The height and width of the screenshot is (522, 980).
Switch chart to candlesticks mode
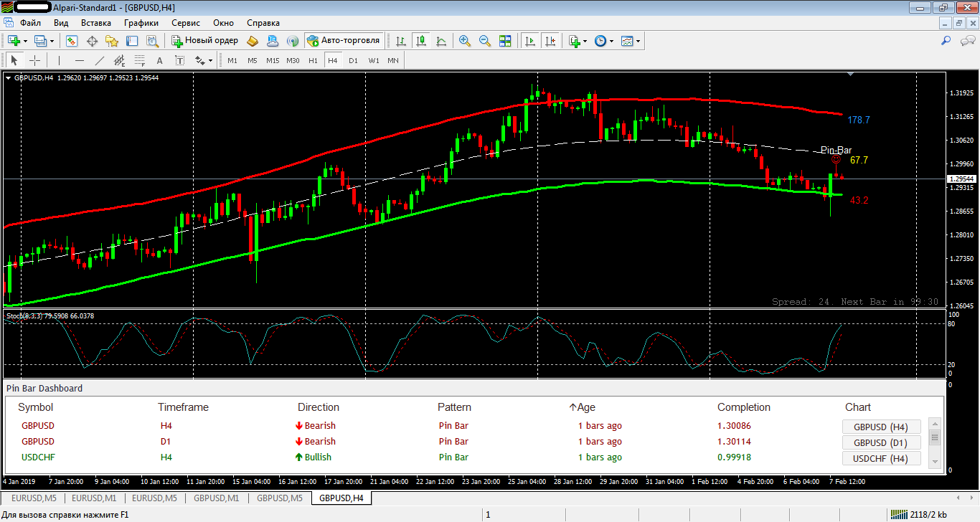coord(421,41)
